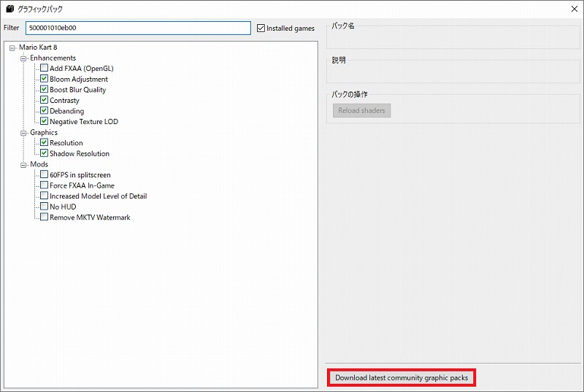Select the Bloom Adjustment text row
584x392 pixels.
click(x=79, y=80)
